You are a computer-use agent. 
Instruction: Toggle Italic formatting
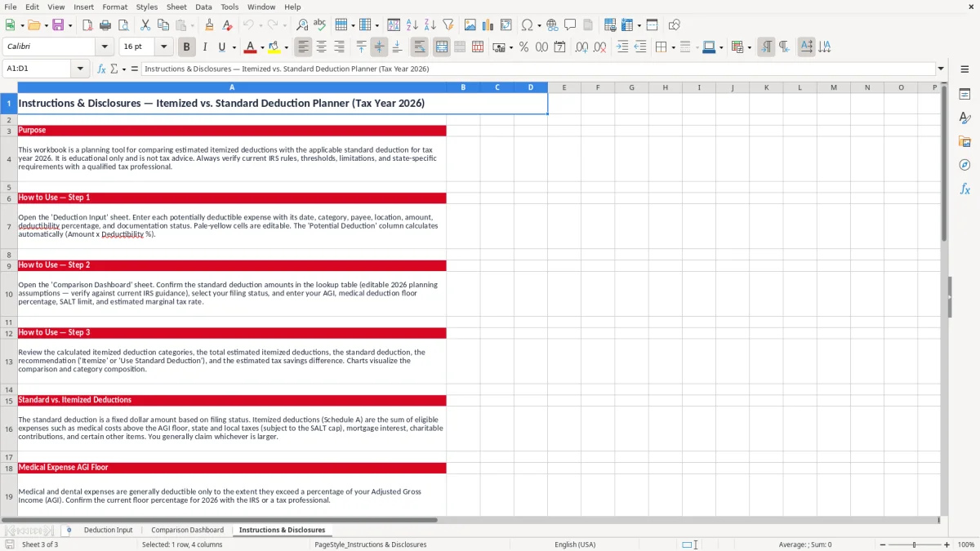204,47
